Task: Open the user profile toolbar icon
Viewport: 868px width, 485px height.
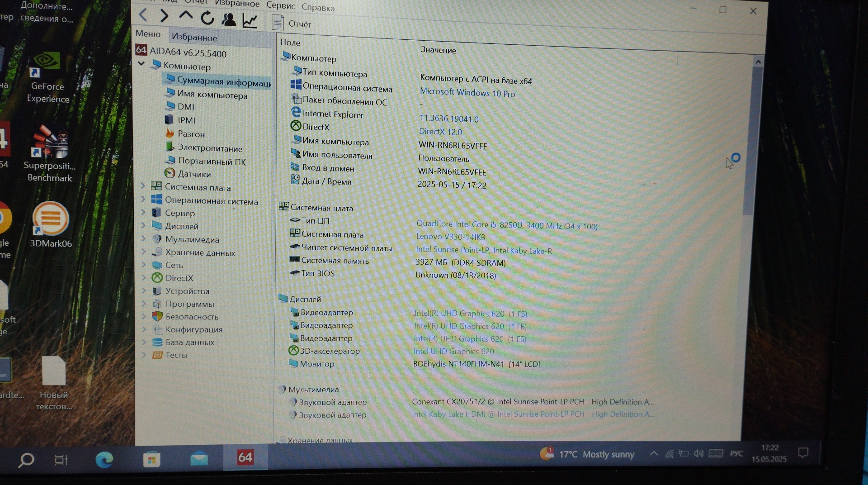Action: (x=229, y=19)
